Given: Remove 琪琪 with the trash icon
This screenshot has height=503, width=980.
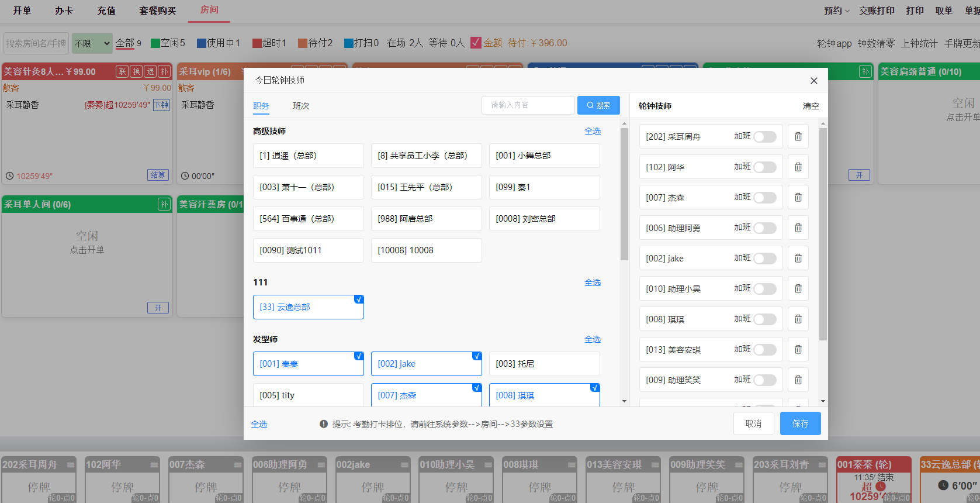Looking at the screenshot, I should [798, 319].
